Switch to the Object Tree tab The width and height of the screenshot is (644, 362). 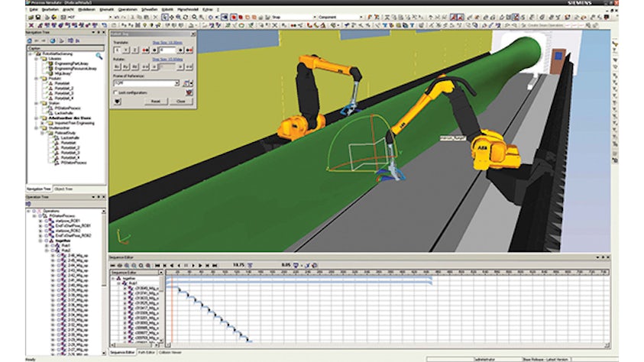click(63, 189)
